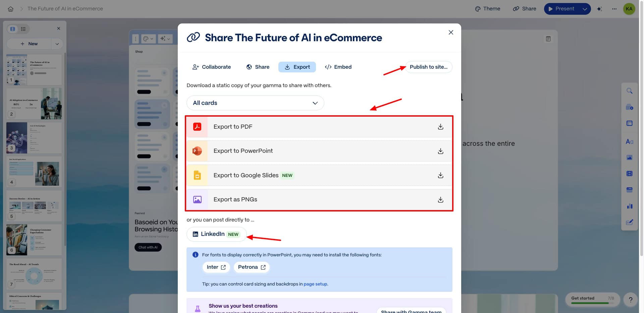Expand the All cards dropdown
This screenshot has width=644, height=313.
(x=255, y=103)
